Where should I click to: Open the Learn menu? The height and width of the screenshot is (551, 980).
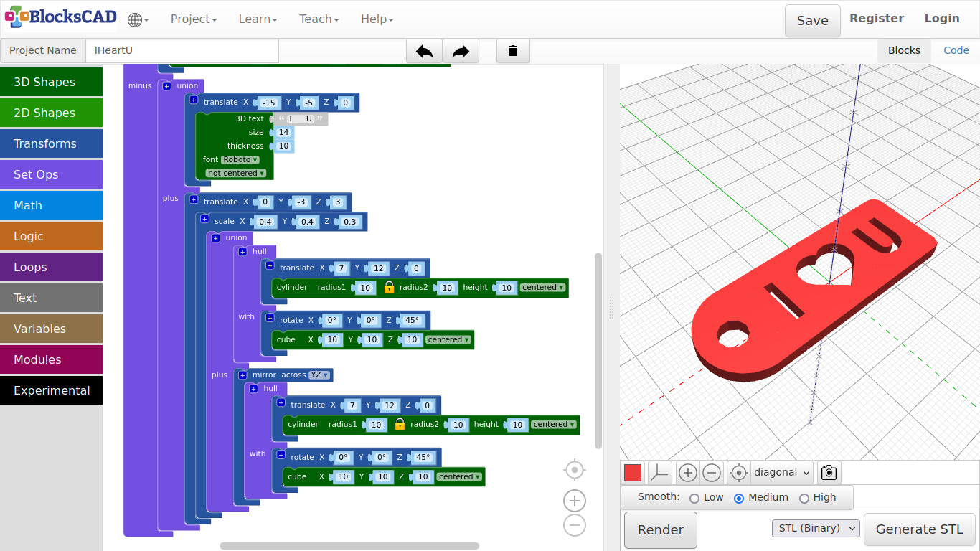[258, 19]
